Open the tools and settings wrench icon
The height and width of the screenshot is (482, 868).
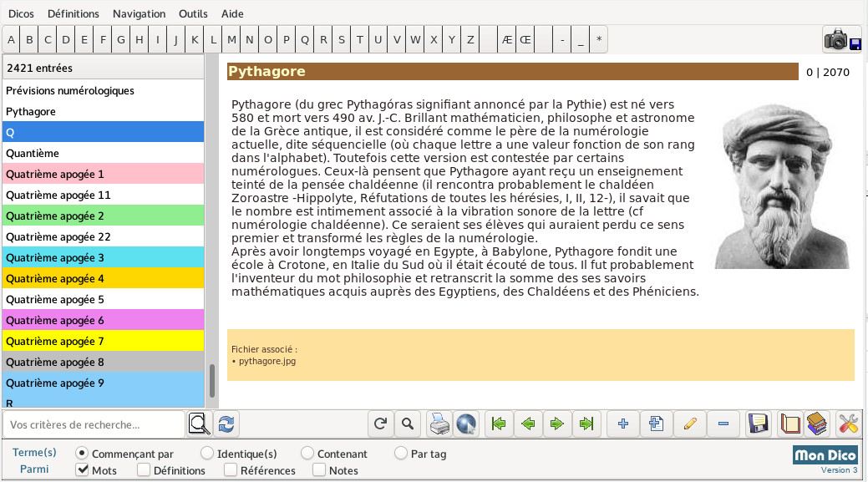tap(848, 424)
